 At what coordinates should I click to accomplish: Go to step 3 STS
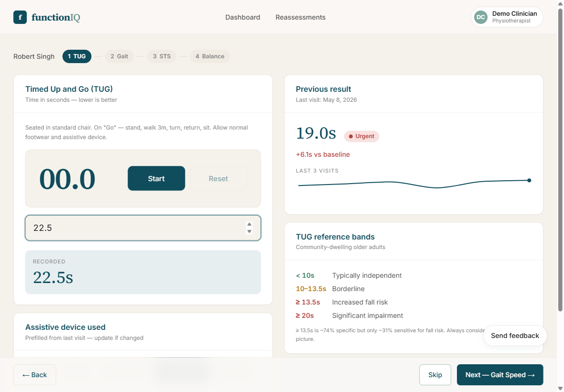click(x=162, y=56)
